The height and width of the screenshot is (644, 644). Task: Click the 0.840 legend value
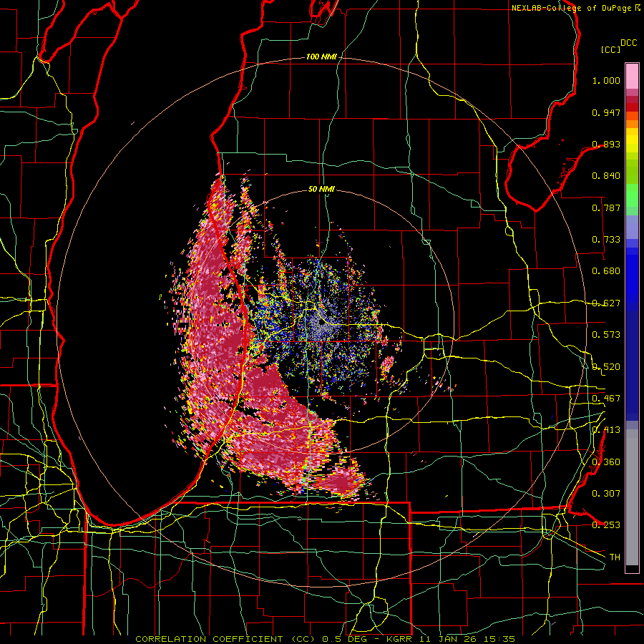pos(606,176)
